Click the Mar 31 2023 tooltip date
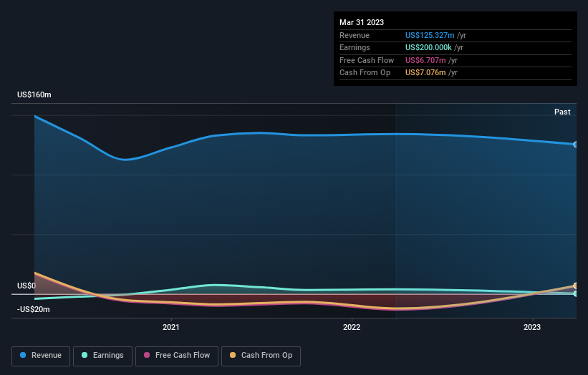 (x=362, y=22)
